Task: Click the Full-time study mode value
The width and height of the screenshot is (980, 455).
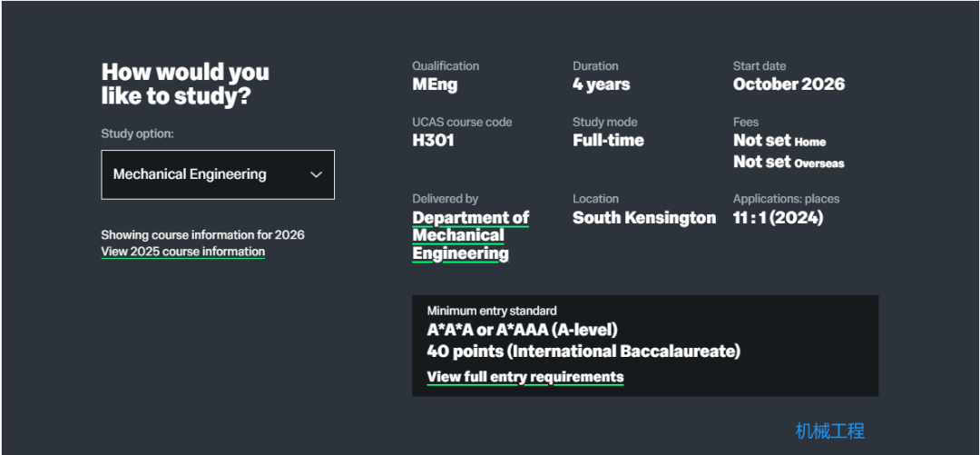Action: tap(608, 141)
